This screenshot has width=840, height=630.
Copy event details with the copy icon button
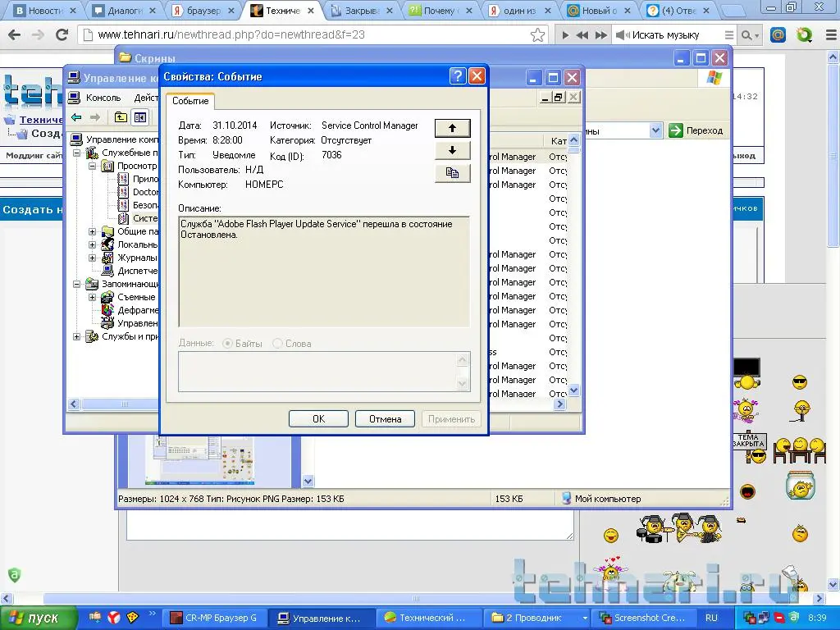click(x=452, y=173)
